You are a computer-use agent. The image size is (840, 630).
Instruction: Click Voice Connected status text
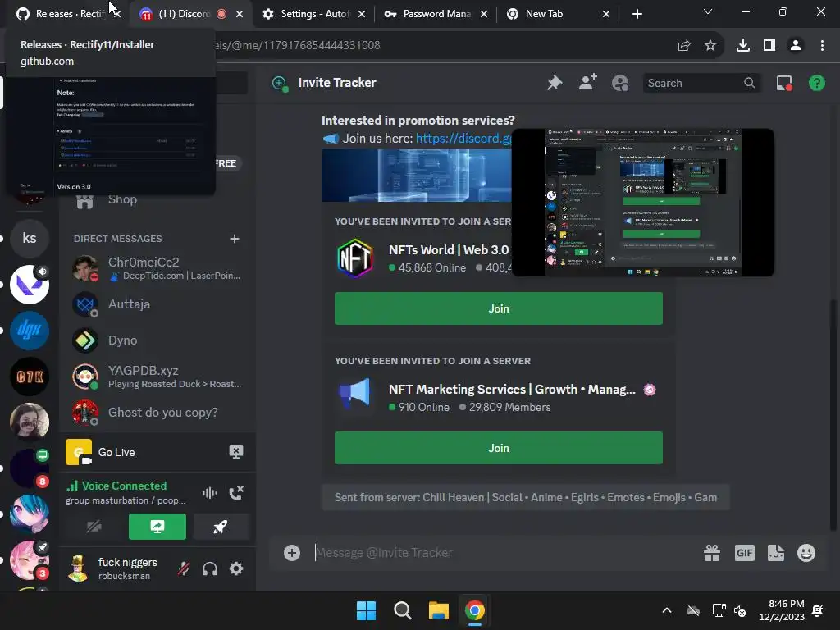[125, 486]
